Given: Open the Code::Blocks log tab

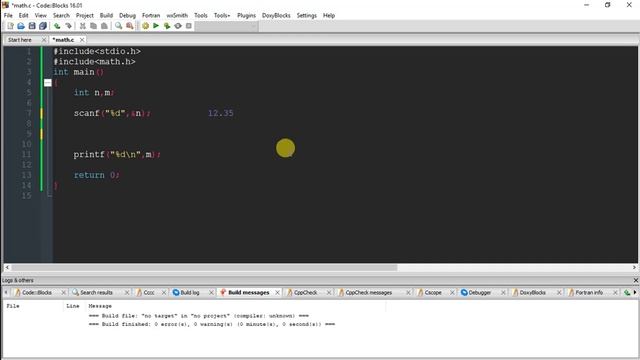Looking at the screenshot, I should pos(37,293).
